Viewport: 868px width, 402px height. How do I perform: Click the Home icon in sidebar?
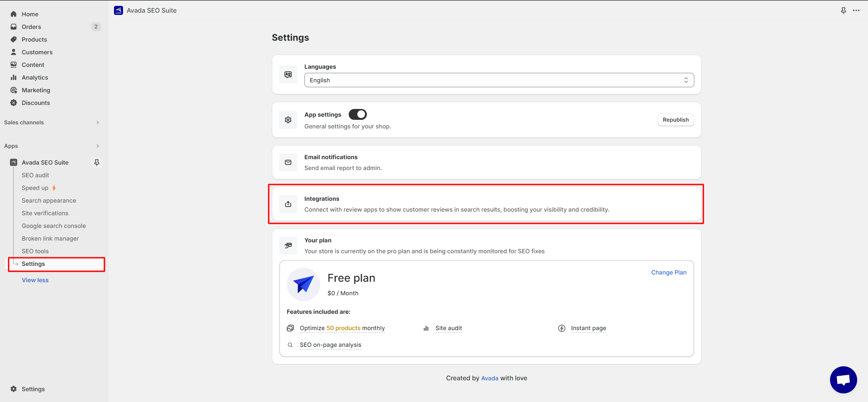coord(14,14)
